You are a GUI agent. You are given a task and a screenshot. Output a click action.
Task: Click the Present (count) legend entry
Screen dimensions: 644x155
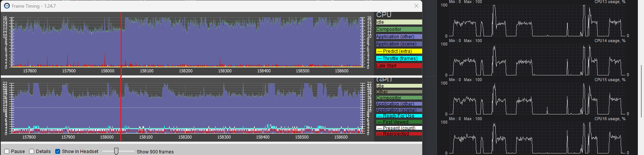[x=399, y=128]
